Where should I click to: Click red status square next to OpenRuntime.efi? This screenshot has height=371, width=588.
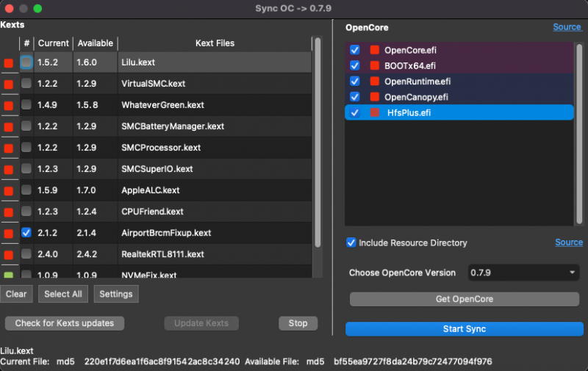point(374,81)
